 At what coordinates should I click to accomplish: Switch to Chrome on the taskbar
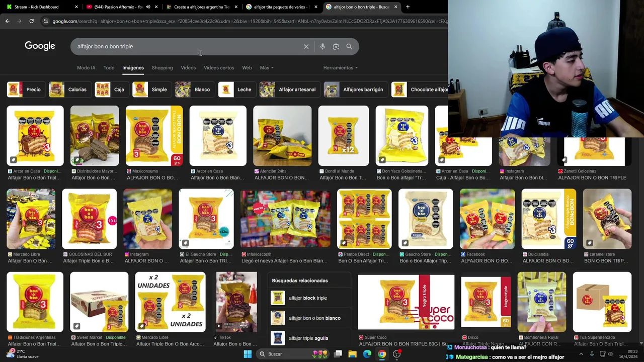(x=382, y=354)
